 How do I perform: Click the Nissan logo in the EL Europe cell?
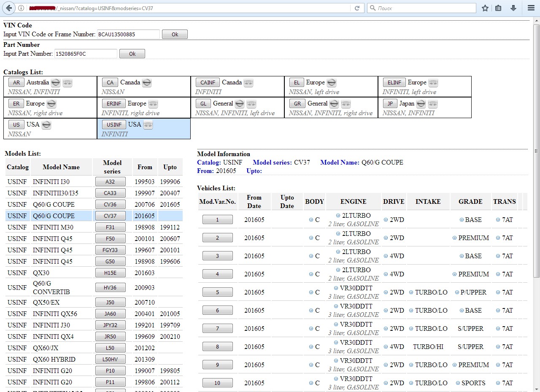pos(332,83)
